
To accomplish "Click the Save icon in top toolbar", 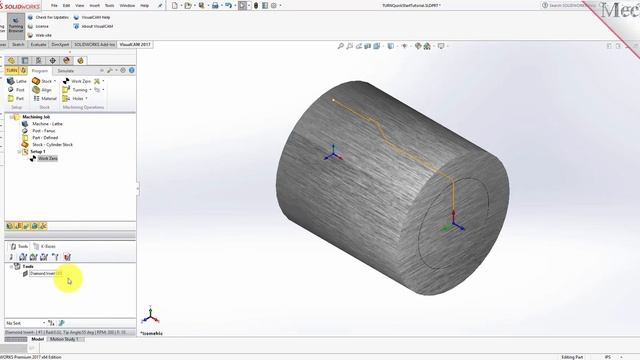I will click(x=201, y=6).
